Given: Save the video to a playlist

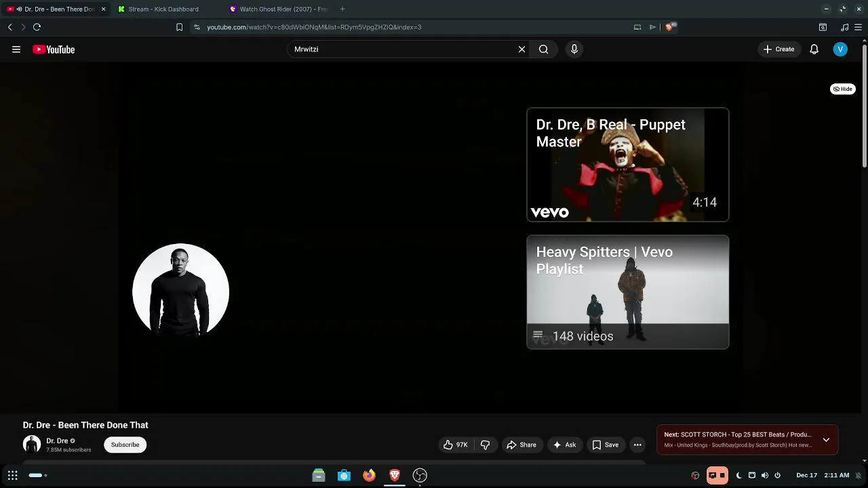Looking at the screenshot, I should pyautogui.click(x=605, y=445).
